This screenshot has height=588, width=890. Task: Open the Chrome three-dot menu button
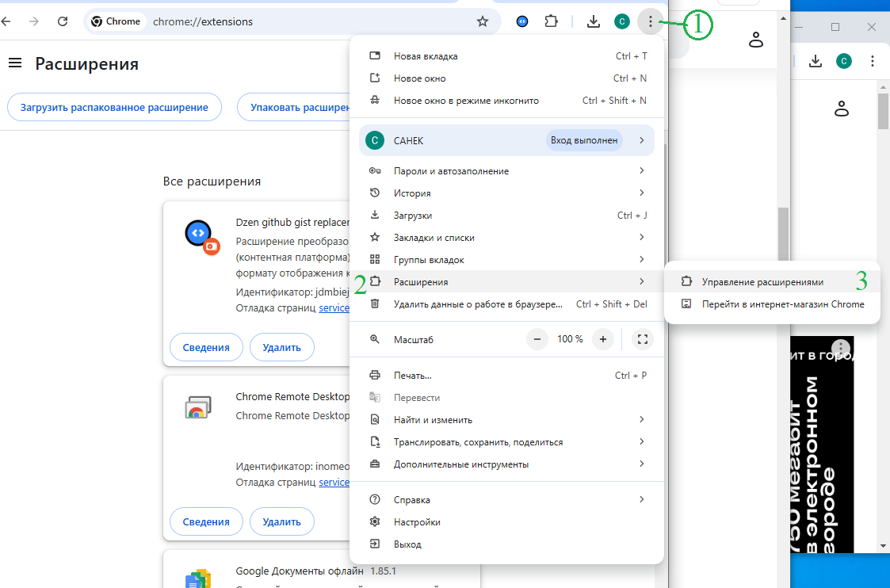[x=651, y=21]
